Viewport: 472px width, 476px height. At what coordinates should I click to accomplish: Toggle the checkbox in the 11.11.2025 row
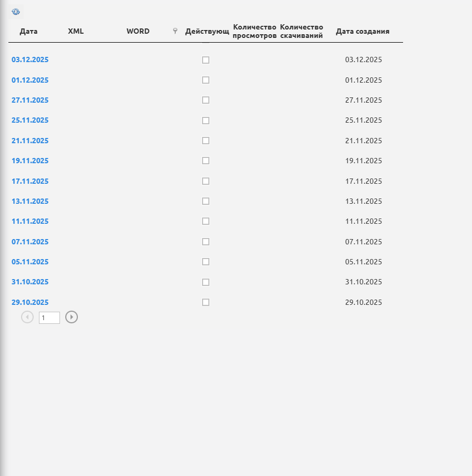206,221
